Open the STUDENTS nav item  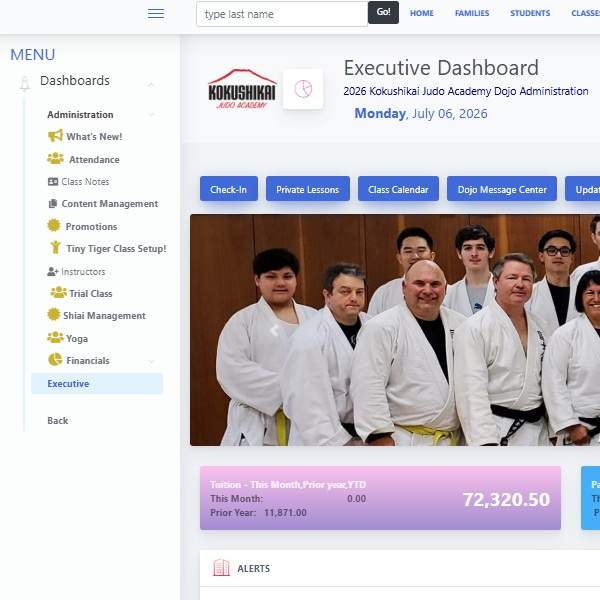[530, 13]
